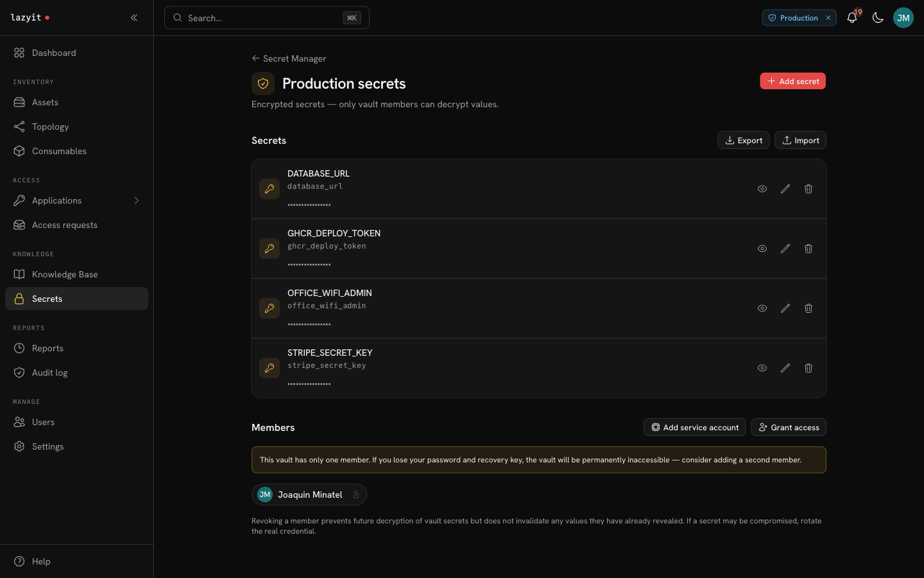Select Secrets in the sidebar

point(76,299)
